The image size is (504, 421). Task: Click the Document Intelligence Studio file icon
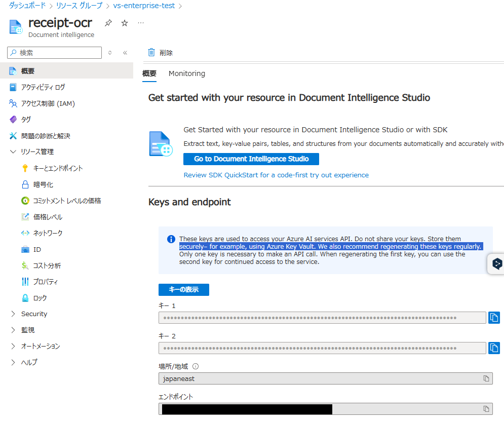161,144
